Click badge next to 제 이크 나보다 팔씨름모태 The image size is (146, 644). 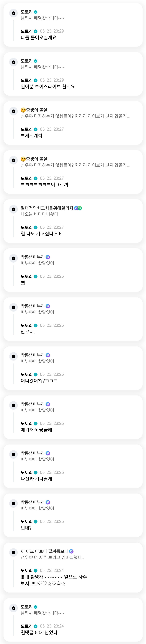point(71,551)
